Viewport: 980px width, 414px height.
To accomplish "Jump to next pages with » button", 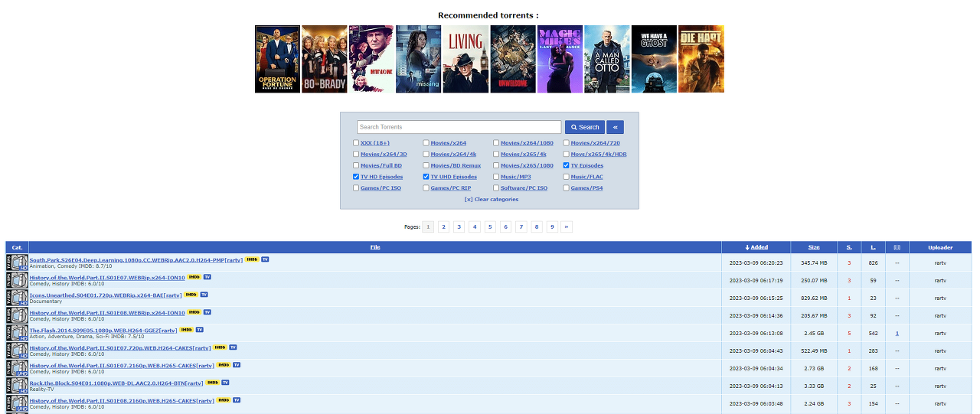I will click(x=567, y=227).
